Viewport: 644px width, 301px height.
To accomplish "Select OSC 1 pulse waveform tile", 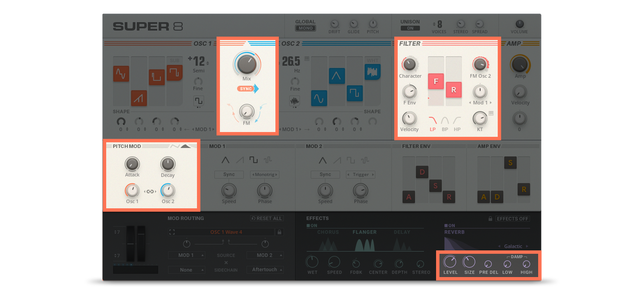I will click(x=157, y=77).
